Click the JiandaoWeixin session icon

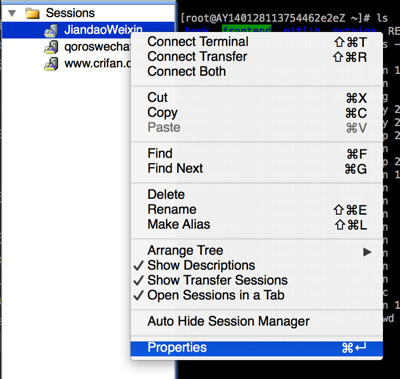51,30
